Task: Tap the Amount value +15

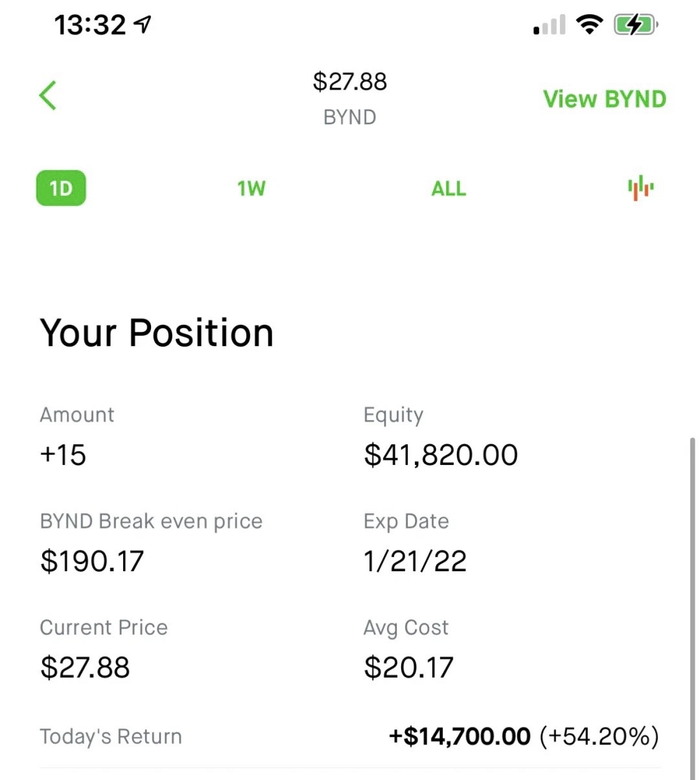Action: [x=63, y=455]
